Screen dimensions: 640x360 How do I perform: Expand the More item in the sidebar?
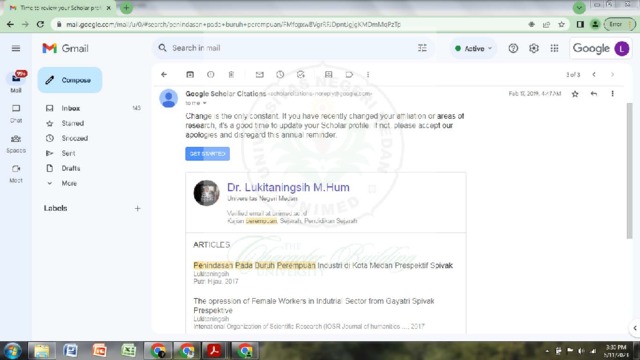point(69,183)
